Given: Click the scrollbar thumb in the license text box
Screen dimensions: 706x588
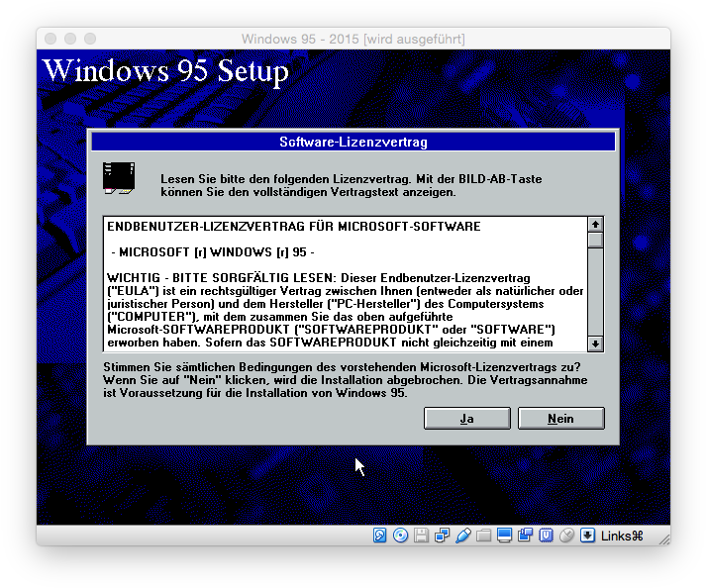Looking at the screenshot, I should [595, 240].
